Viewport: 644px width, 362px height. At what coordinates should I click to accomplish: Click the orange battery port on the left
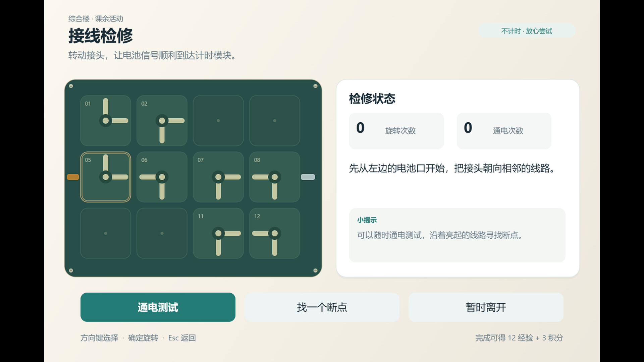73,177
